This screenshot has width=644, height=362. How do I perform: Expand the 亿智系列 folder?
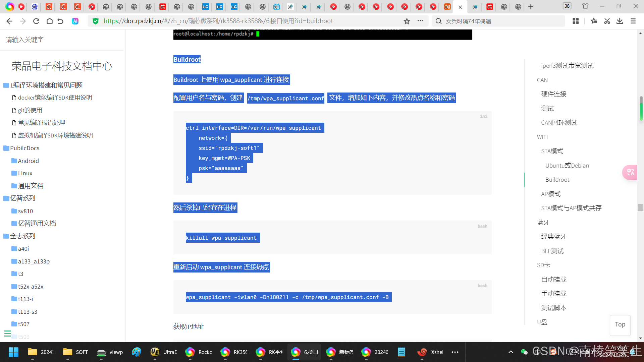[x=22, y=198]
